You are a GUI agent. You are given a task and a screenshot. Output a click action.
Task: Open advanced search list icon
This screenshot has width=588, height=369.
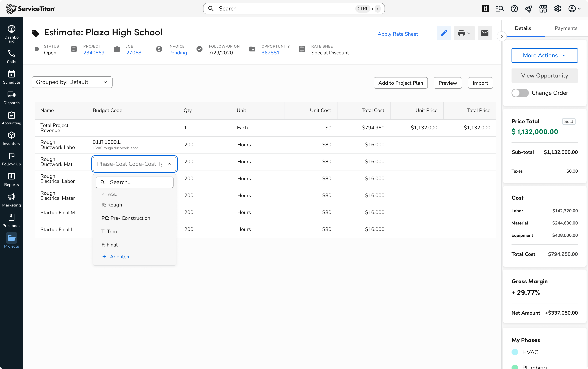[x=500, y=8]
